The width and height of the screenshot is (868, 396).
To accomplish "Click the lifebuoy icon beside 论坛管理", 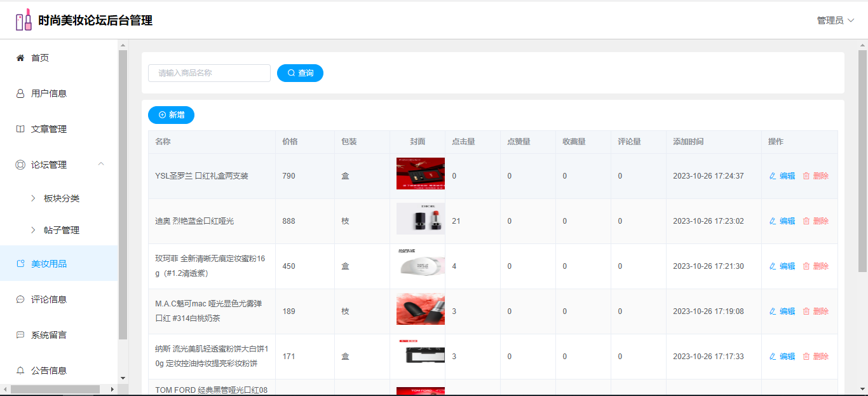I will tap(20, 165).
